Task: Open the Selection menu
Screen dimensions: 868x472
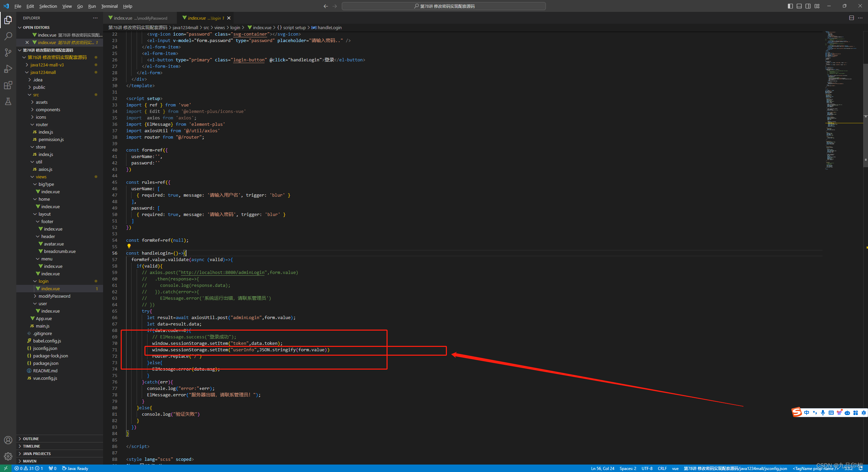Action: point(48,6)
